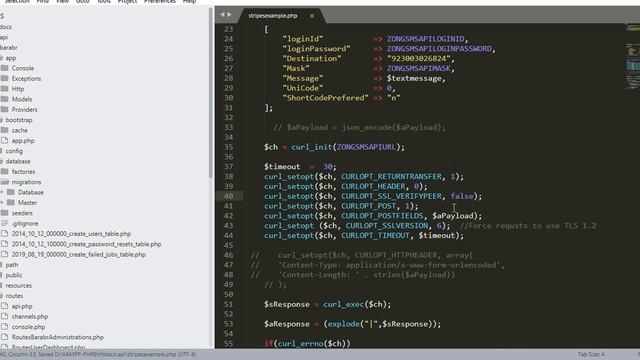Screen dimensions: 640x360
Task: Click curl_exec on line 51
Action: 344,304
